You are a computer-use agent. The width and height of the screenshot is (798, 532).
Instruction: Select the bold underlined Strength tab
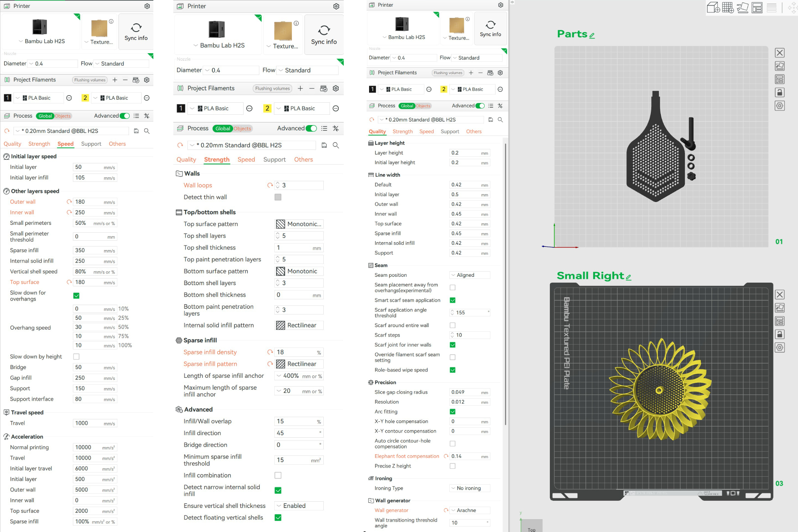tap(217, 160)
